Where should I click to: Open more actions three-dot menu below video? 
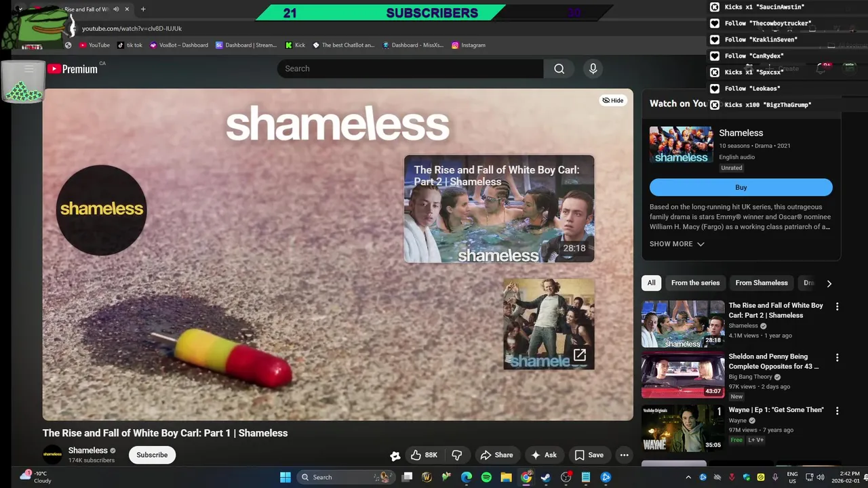[624, 455]
